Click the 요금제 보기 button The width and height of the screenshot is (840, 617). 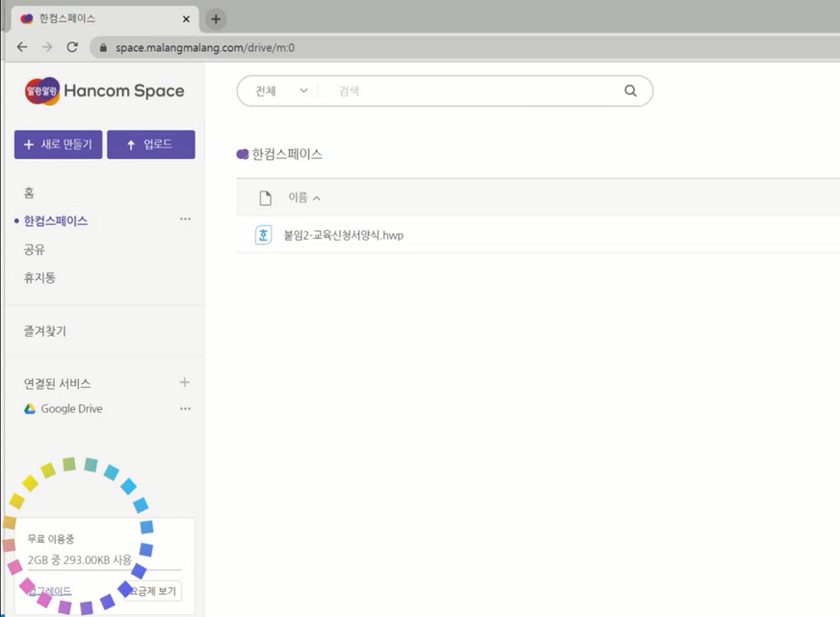click(x=152, y=591)
